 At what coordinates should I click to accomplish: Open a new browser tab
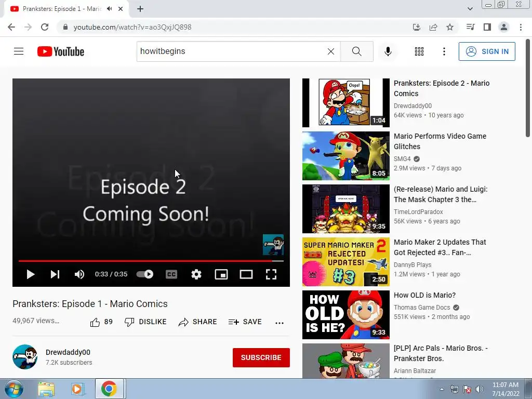(140, 9)
